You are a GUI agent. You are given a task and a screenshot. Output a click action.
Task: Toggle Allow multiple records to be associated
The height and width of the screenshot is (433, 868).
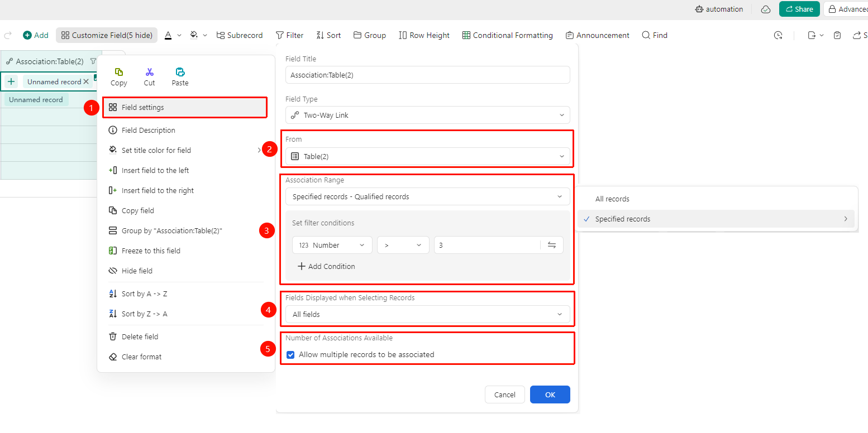point(290,354)
